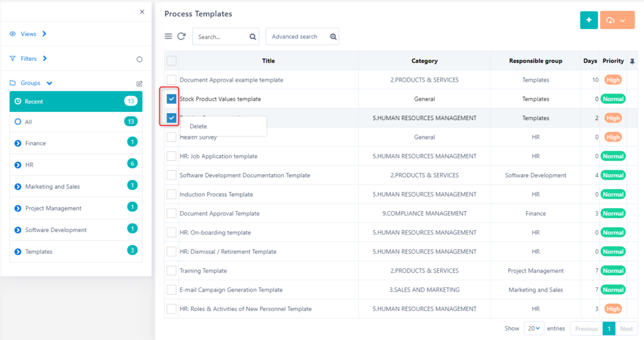This screenshot has width=644, height=340.
Task: Sort by the Days column header
Action: 590,61
